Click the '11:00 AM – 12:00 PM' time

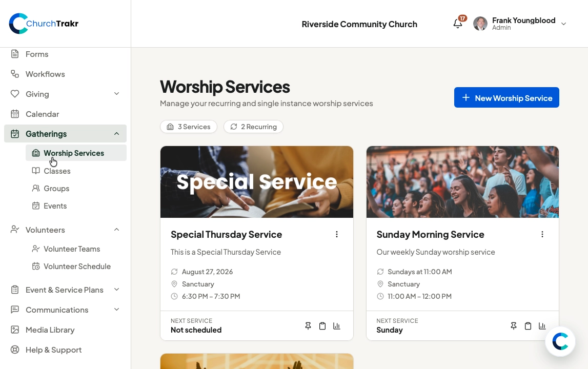420,296
